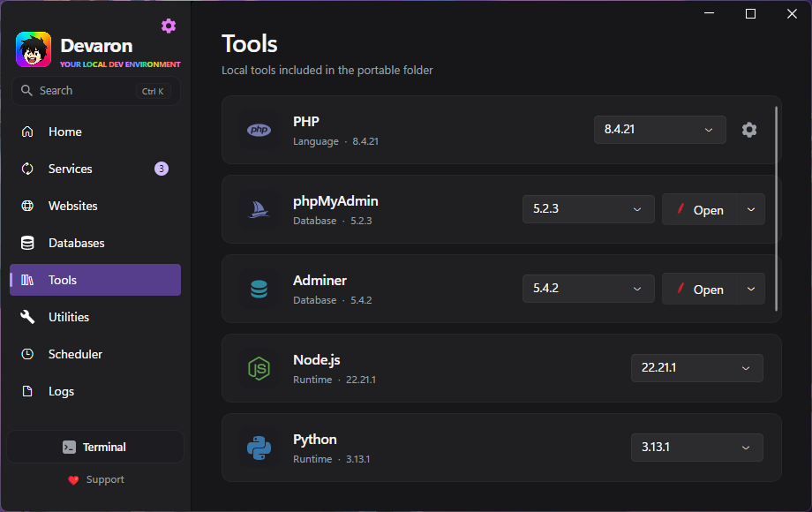
Task: Click the Adminer database icon
Action: pyautogui.click(x=259, y=289)
